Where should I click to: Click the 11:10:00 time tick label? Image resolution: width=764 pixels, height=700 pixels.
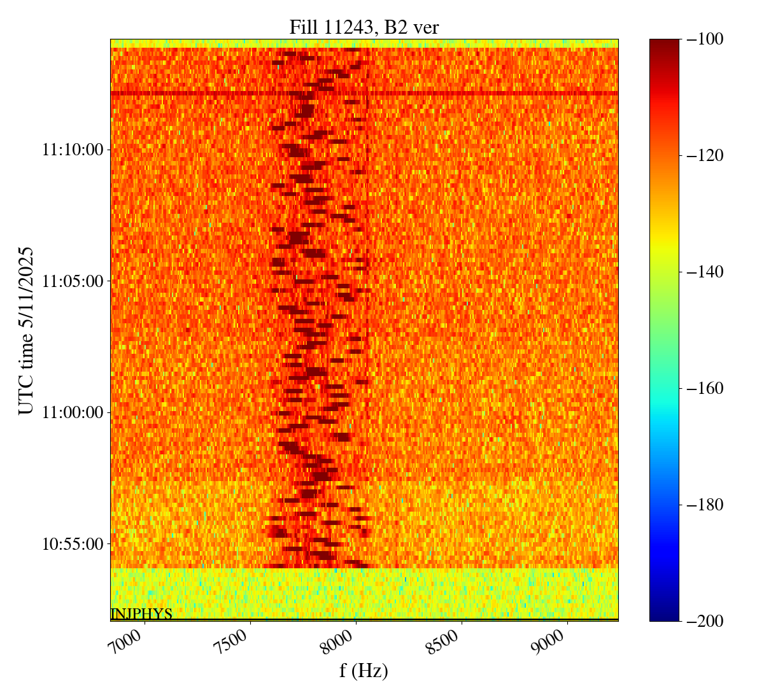click(x=72, y=150)
